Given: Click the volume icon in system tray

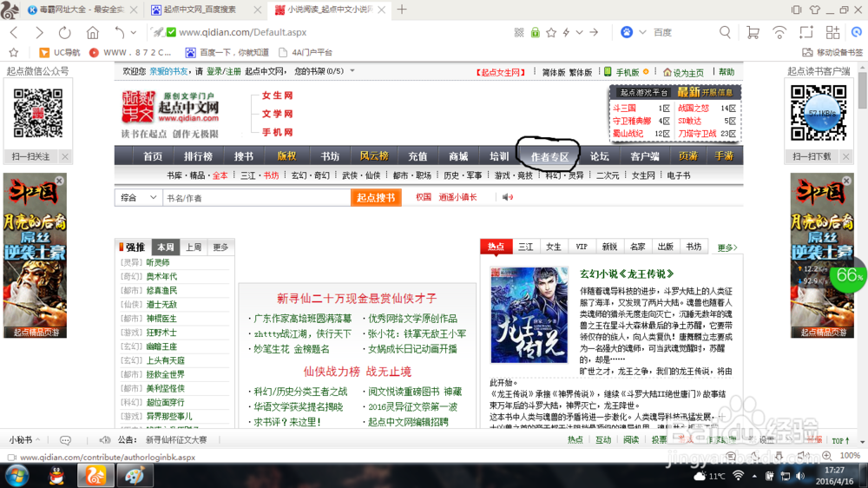Looking at the screenshot, I should click(800, 476).
